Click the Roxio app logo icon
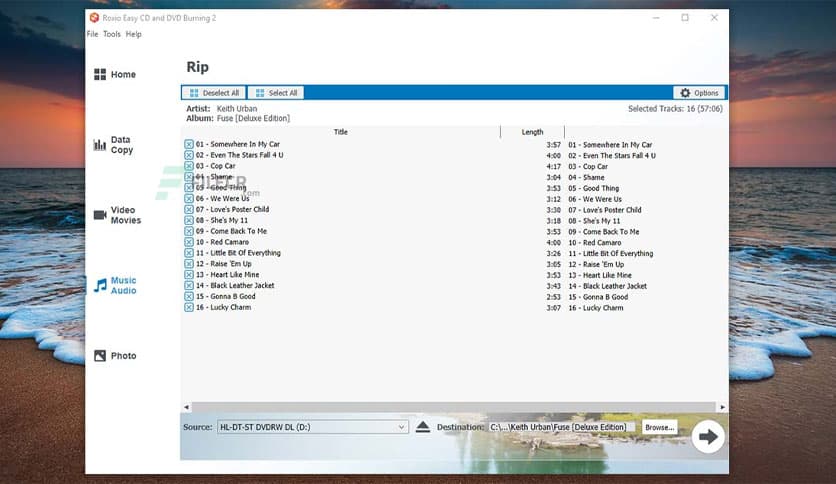Screen dimensions: 836x484 point(94,18)
